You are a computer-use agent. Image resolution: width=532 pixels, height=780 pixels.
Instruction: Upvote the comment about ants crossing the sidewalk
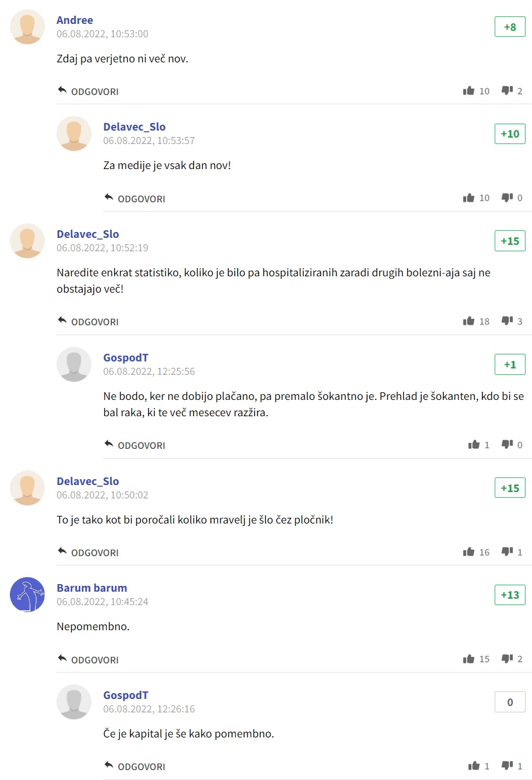(468, 552)
